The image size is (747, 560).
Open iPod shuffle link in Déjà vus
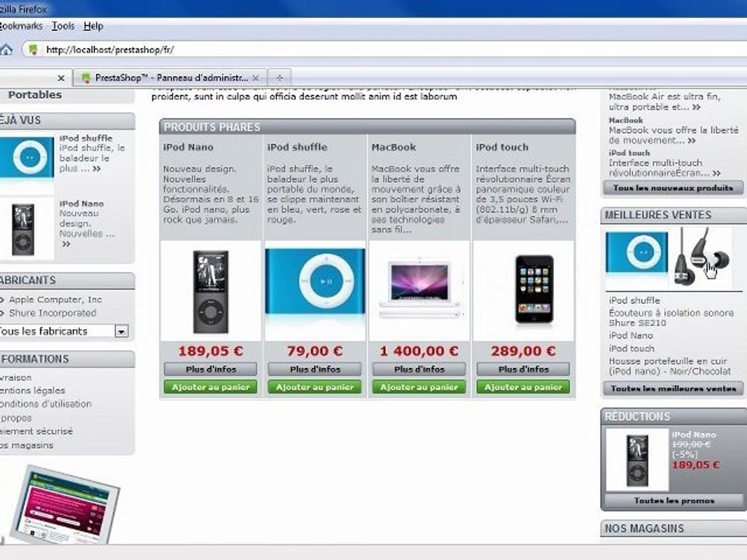coord(86,138)
